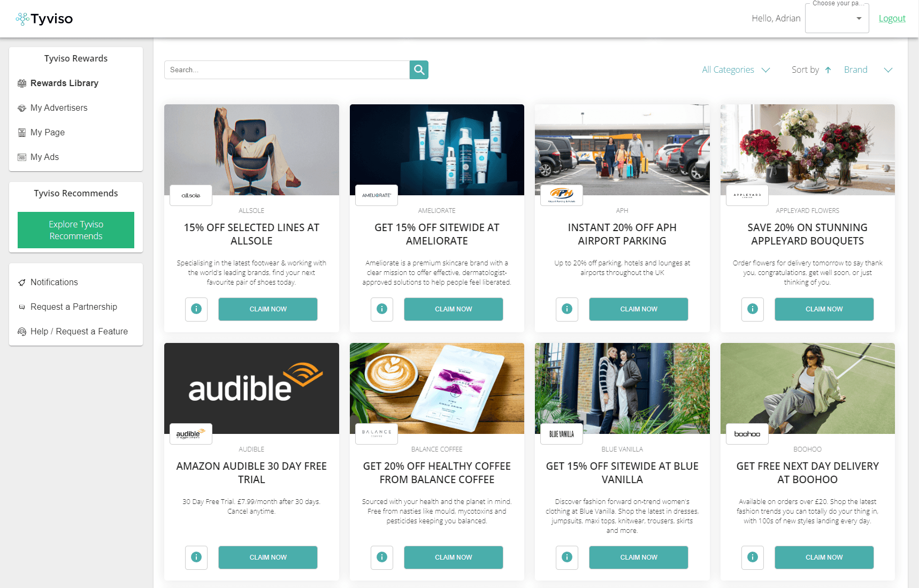Click the Appleyard brand logo badge
919x588 pixels.
747,195
